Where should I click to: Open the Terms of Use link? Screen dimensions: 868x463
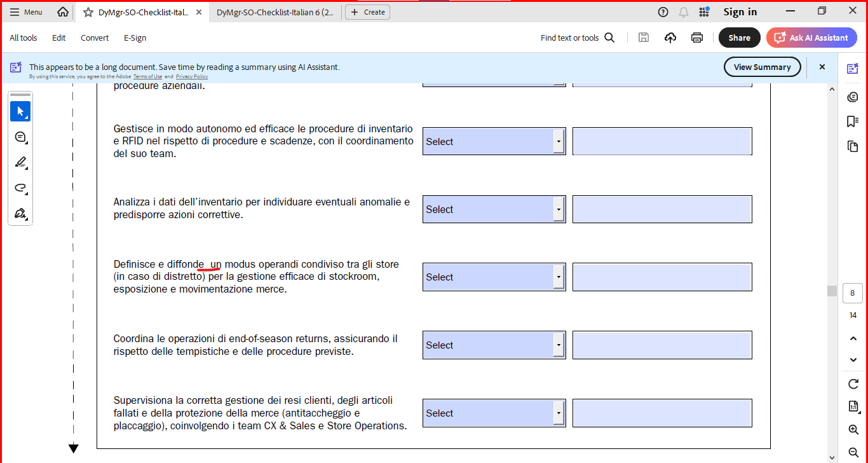(147, 76)
